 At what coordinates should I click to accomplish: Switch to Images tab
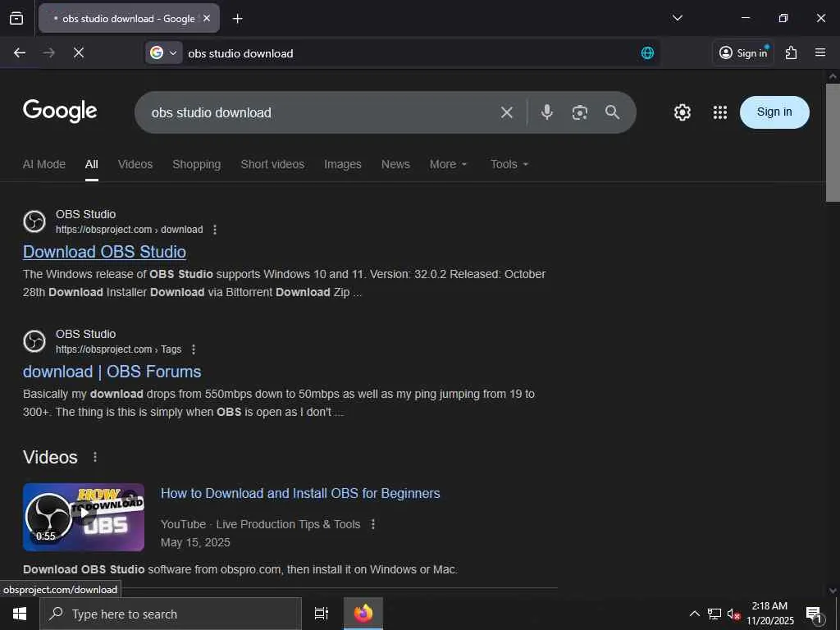click(x=342, y=164)
